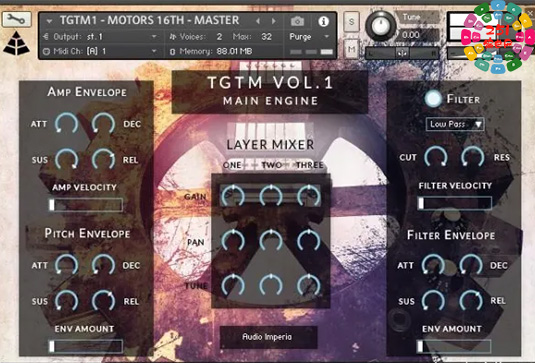The image size is (535, 363).
Task: Open instrument edit mode with wrench icon
Action: 16,19
